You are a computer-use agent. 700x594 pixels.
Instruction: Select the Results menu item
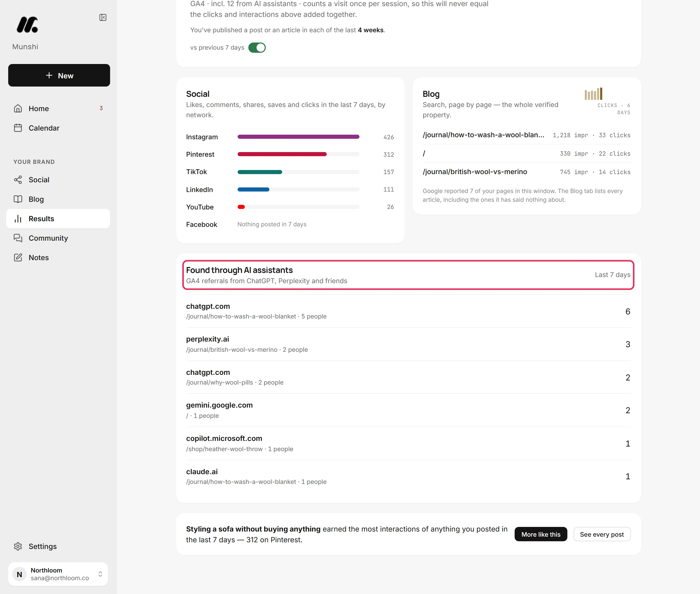pyautogui.click(x=58, y=219)
